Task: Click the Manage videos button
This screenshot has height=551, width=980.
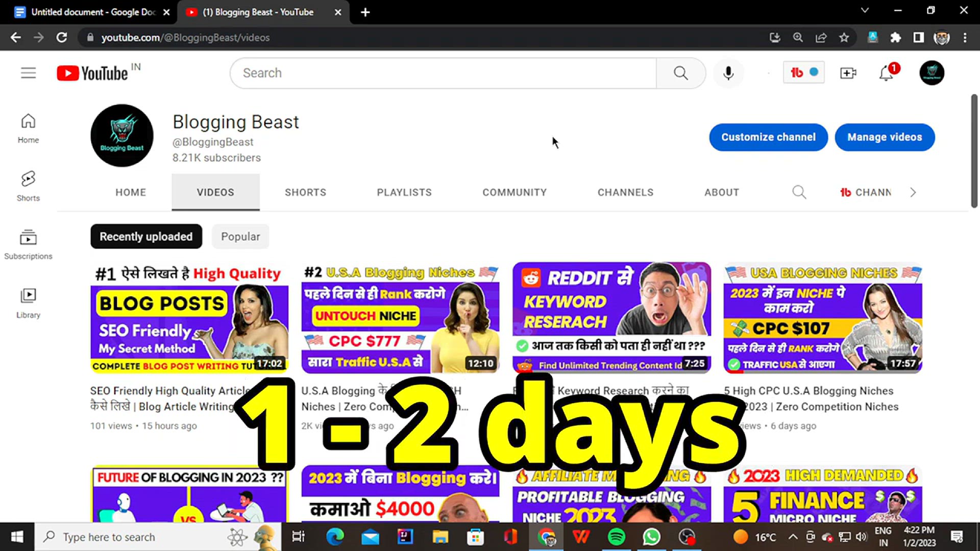Action: [885, 137]
